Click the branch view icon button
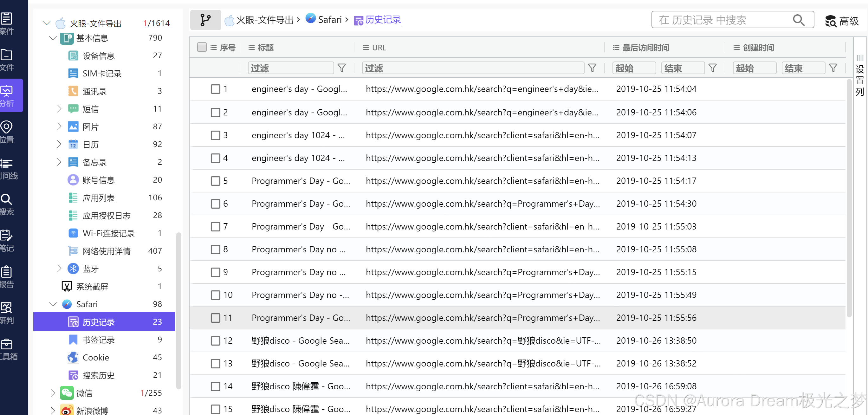 205,20
